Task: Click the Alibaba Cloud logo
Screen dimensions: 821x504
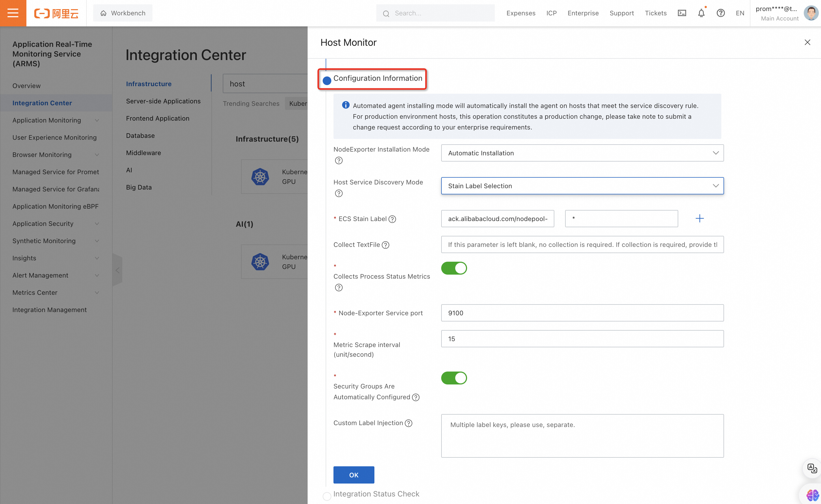Action: [56, 13]
